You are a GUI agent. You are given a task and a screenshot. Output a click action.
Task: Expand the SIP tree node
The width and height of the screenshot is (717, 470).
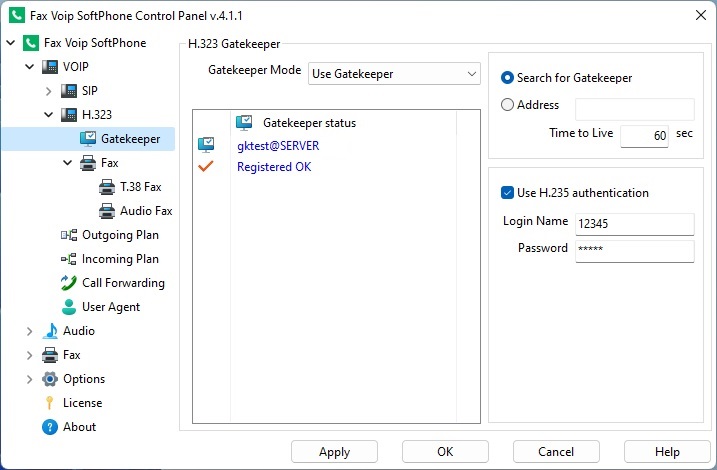point(48,91)
